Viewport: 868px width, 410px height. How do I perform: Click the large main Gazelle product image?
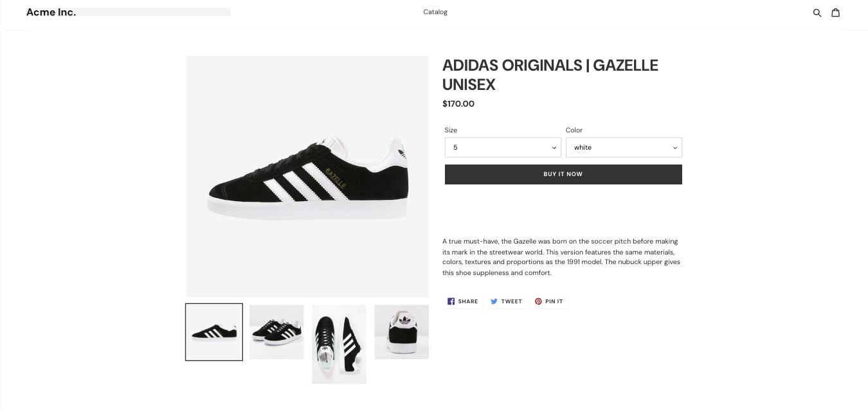click(x=307, y=176)
